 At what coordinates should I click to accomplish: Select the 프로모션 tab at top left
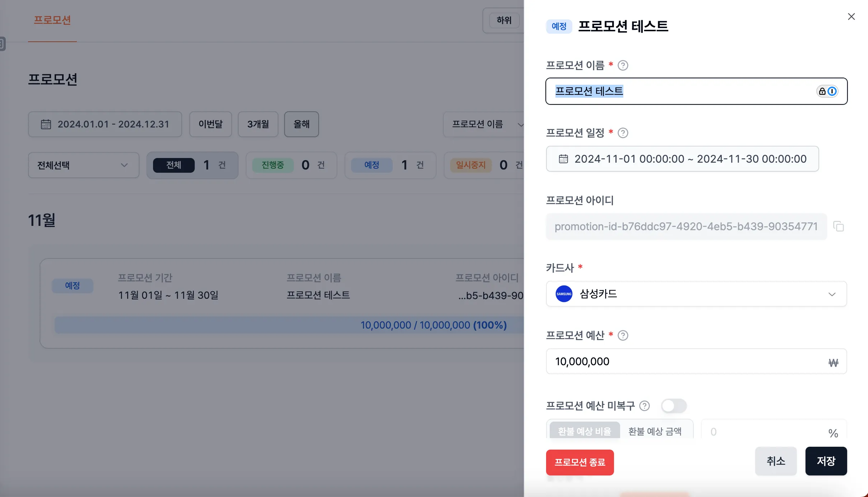click(x=52, y=20)
